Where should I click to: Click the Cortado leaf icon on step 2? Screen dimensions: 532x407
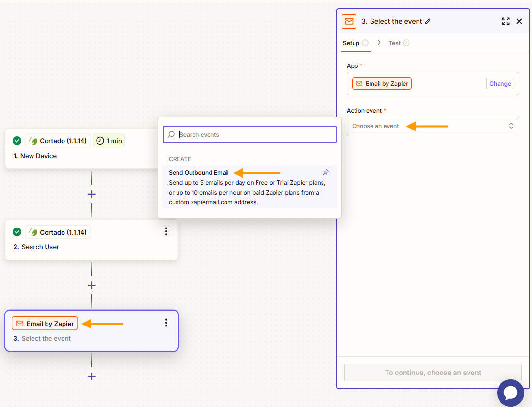tap(33, 232)
